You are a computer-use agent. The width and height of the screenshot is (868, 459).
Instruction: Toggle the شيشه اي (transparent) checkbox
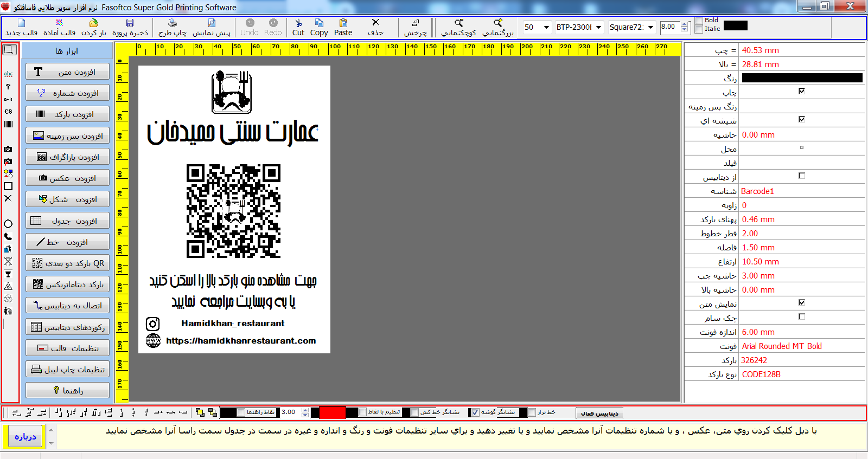802,119
